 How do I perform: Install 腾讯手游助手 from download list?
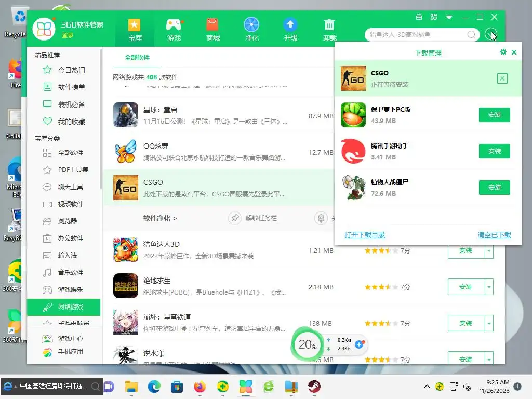(x=495, y=151)
